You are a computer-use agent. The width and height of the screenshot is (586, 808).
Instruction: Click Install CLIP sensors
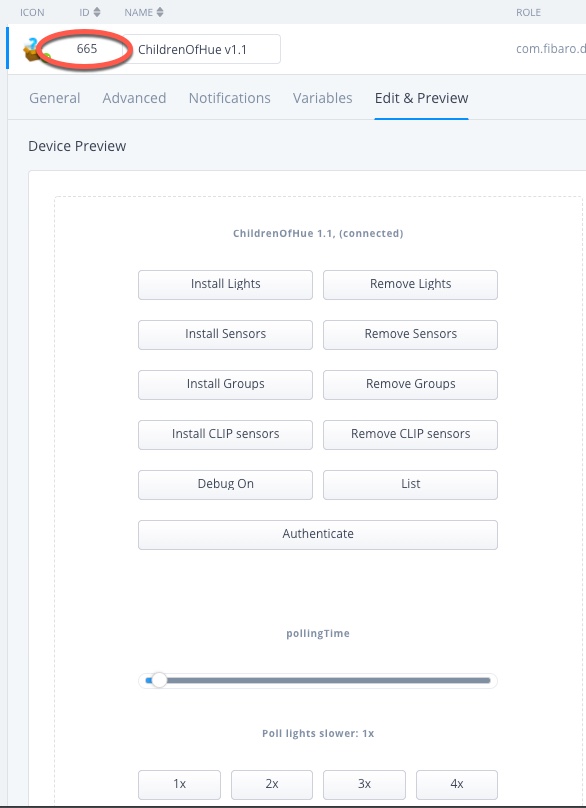tap(225, 434)
